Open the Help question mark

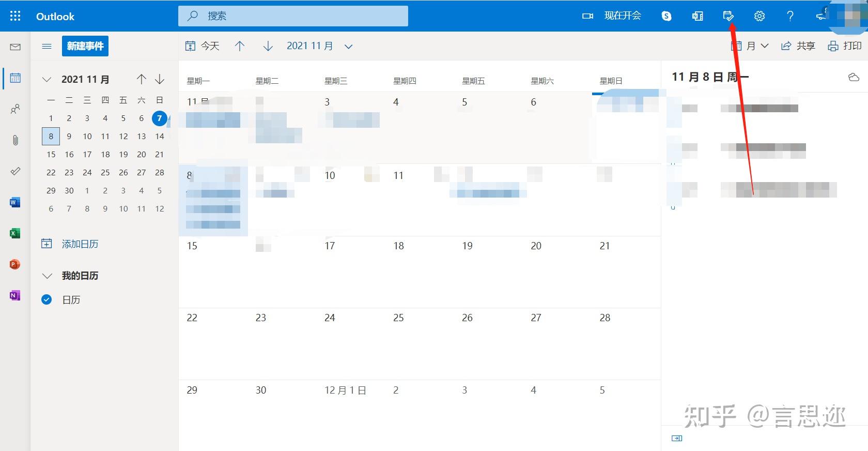pyautogui.click(x=790, y=16)
